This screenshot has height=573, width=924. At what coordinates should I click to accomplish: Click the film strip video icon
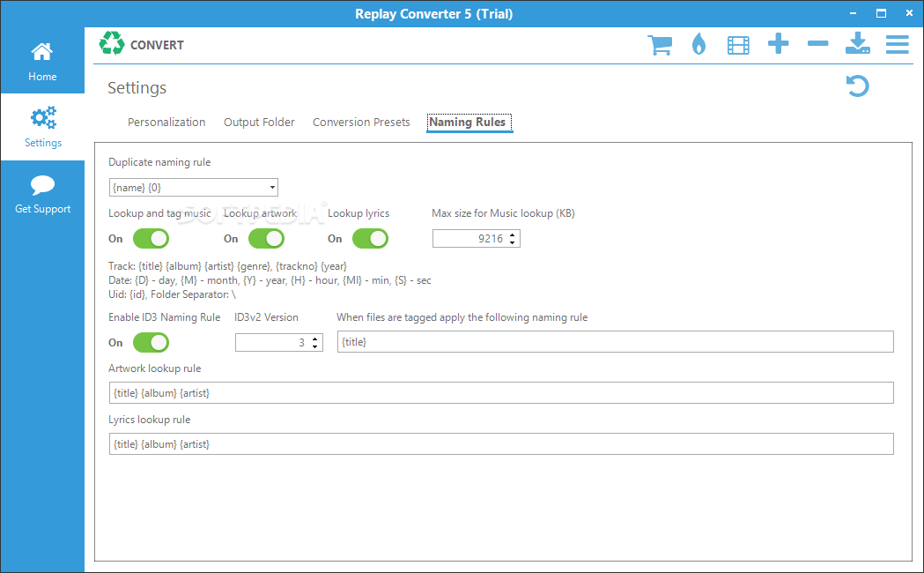(738, 45)
